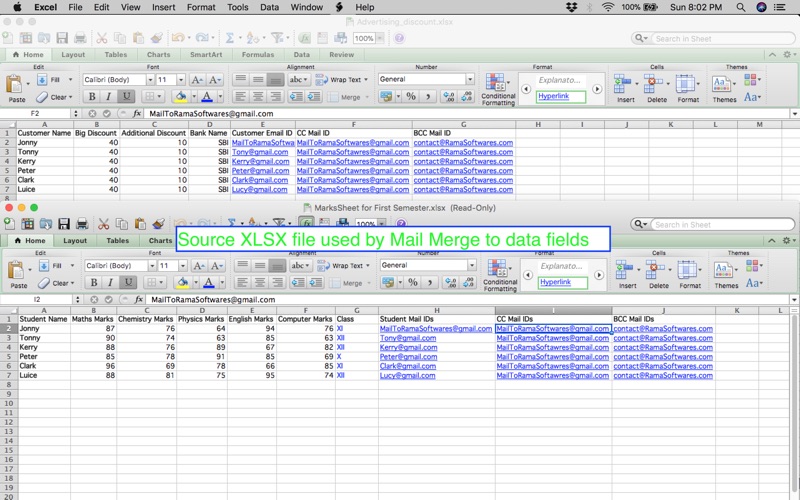
Task: Toggle Underline in MarksSheet window ribbon
Action: coord(128,282)
